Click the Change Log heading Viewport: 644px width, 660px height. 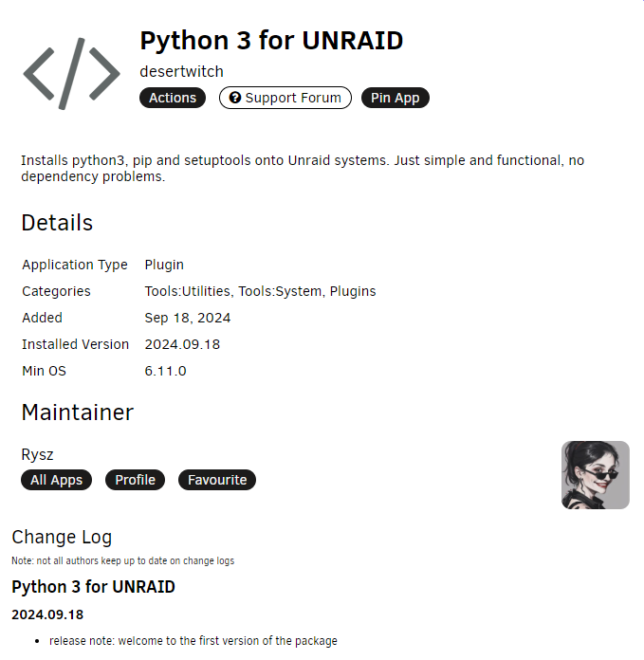coord(62,537)
